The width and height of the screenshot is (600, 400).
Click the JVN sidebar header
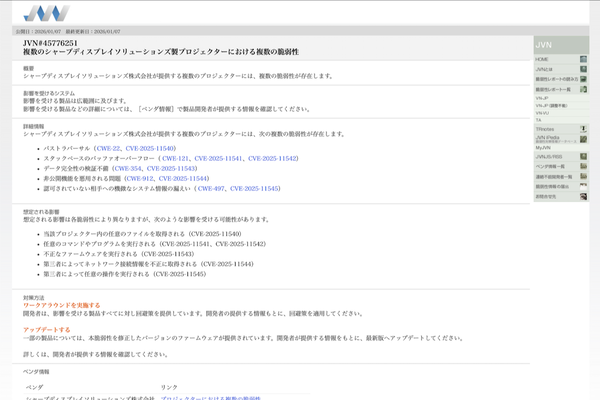tap(561, 45)
